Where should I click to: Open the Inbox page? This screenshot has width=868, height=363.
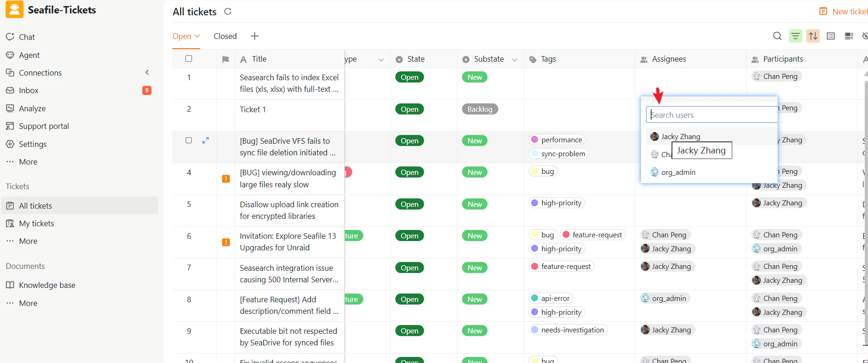pyautogui.click(x=29, y=90)
